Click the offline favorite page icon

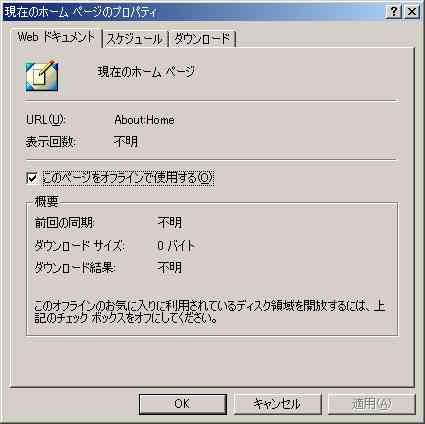(x=42, y=76)
